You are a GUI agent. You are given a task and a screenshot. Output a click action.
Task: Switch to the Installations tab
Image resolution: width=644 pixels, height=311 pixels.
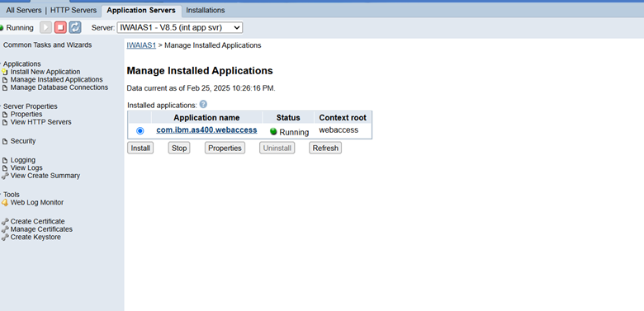click(x=206, y=10)
